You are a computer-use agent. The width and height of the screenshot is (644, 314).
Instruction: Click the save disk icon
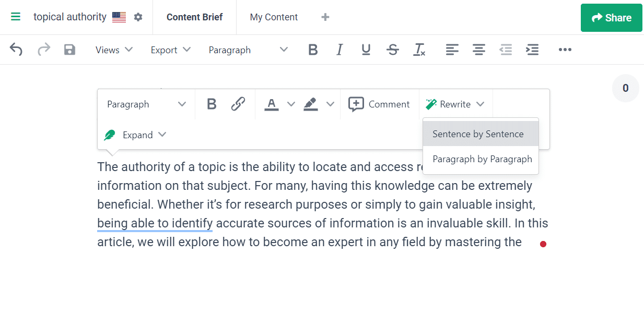coord(69,50)
